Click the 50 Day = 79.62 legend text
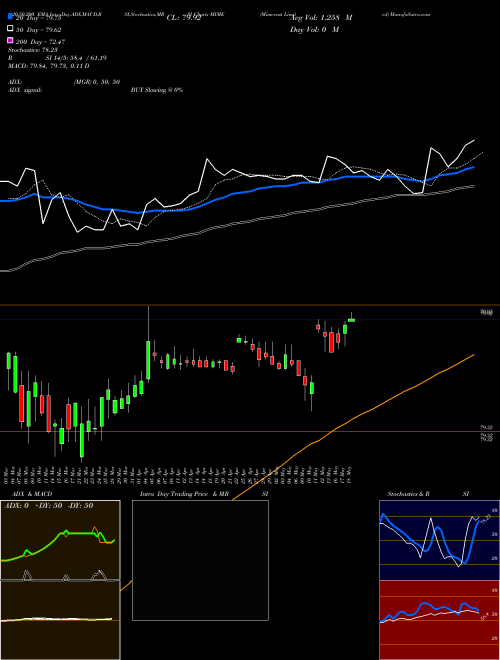The width and height of the screenshot is (500, 660). coord(39,30)
